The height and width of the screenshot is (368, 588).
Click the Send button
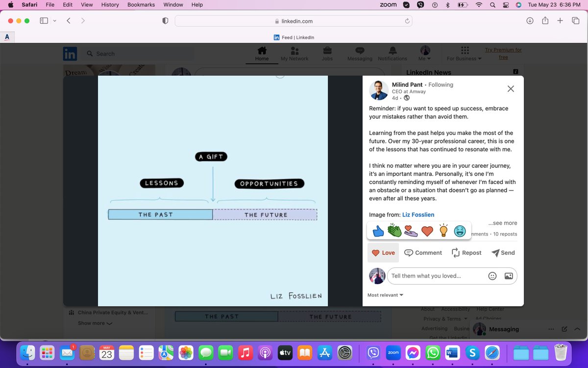503,253
